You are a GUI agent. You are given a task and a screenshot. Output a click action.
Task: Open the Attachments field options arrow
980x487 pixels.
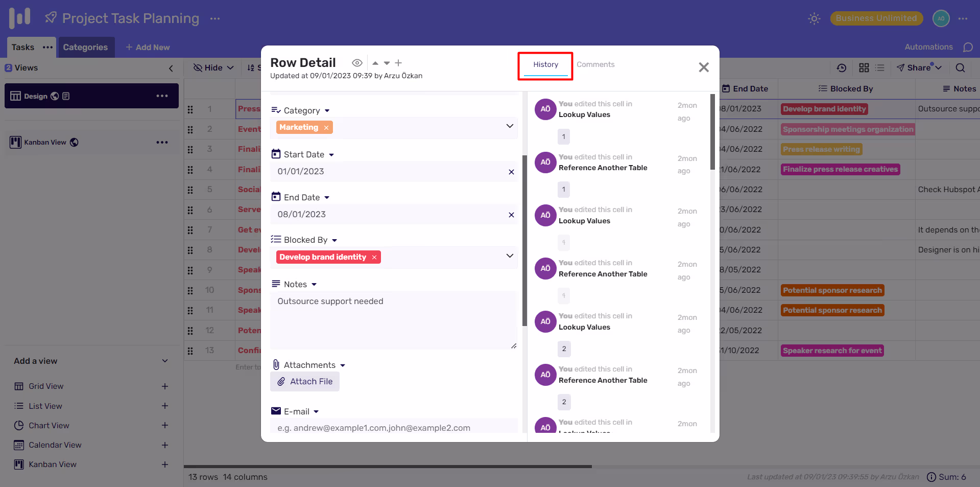pos(343,365)
